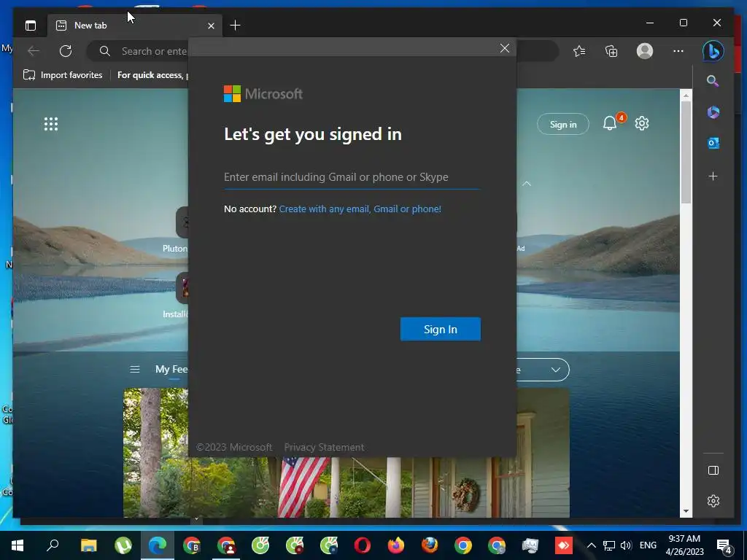This screenshot has height=560, width=747.
Task: Open the Action Center notifications icon
Action: click(x=724, y=546)
